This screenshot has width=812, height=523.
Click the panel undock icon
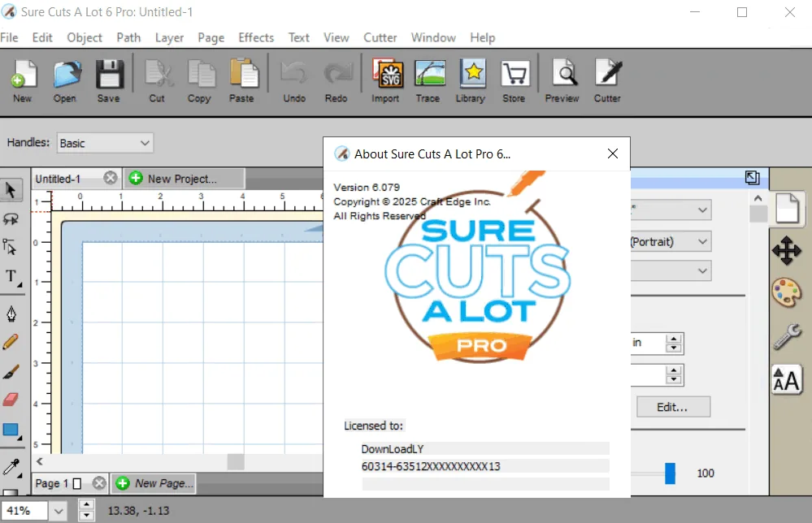[752, 178]
